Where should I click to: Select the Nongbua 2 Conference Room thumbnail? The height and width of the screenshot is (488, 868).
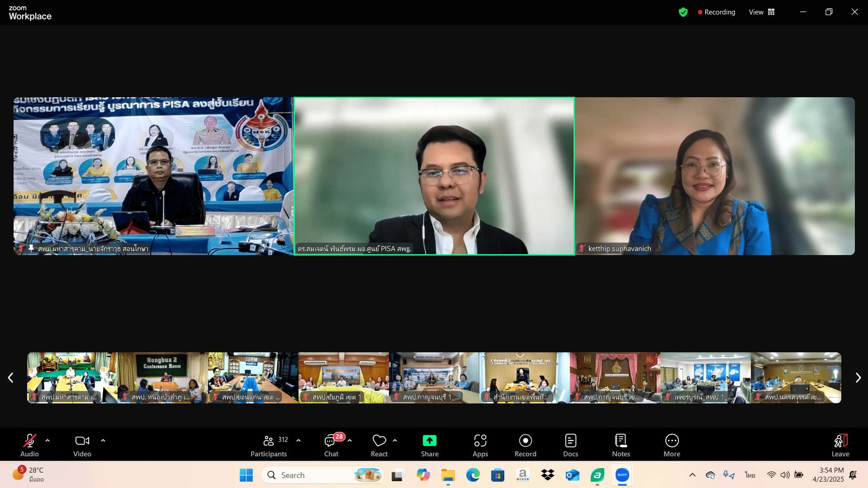click(163, 378)
